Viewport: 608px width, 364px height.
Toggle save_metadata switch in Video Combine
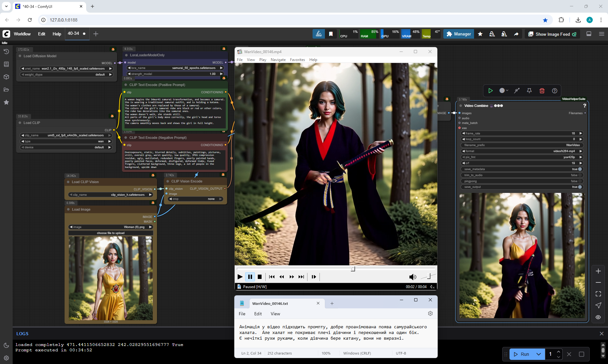(x=579, y=169)
